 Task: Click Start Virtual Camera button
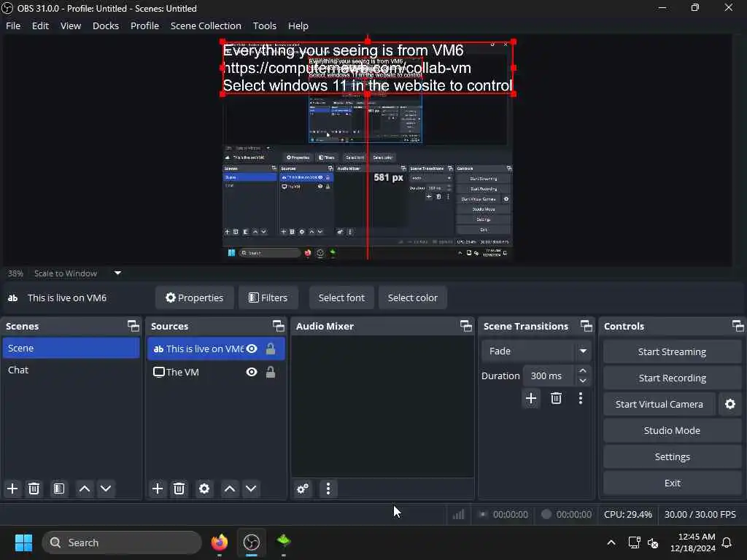(659, 404)
